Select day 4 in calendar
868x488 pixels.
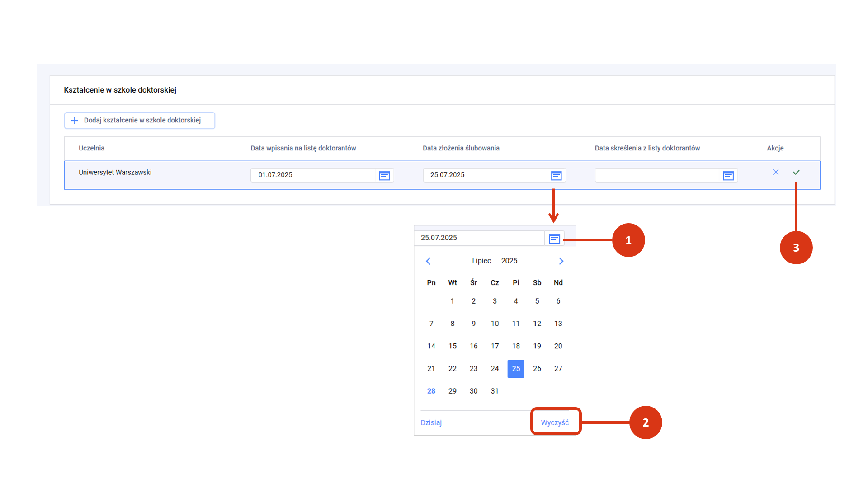(x=516, y=301)
